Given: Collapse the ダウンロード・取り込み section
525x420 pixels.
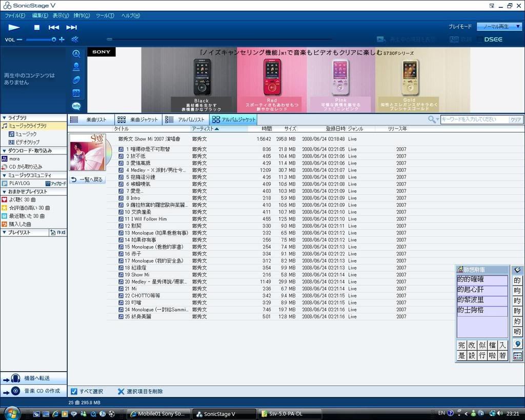Looking at the screenshot, I should tap(4, 151).
